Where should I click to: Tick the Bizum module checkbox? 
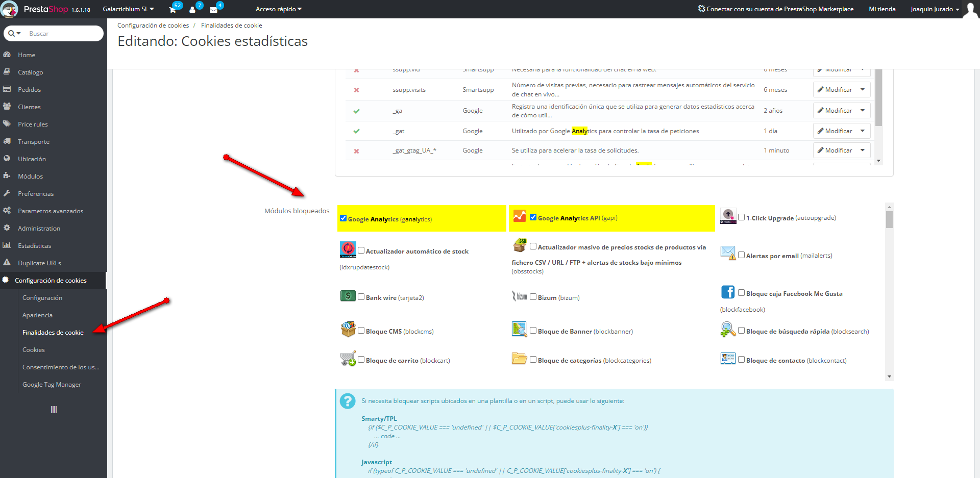(533, 297)
